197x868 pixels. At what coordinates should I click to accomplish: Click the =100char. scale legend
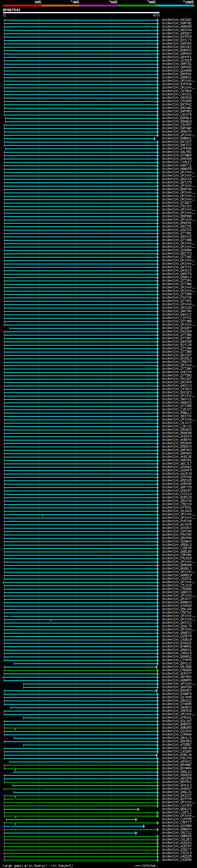click(146, 865)
